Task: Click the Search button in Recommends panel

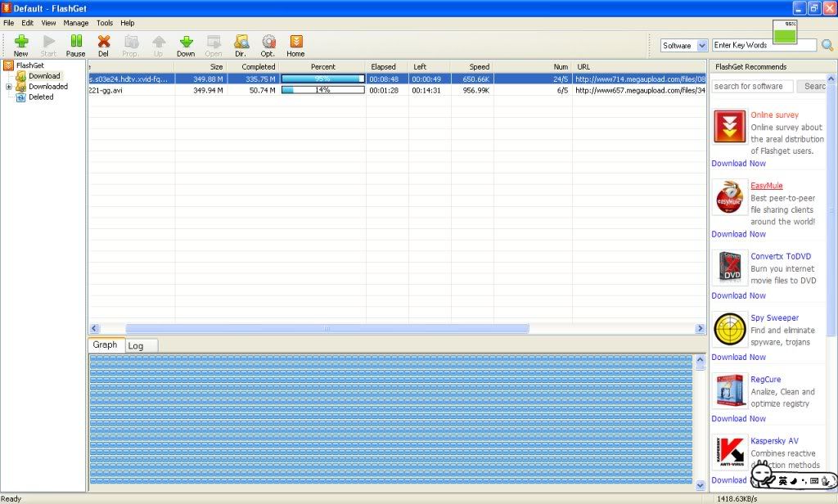Action: 813,86
